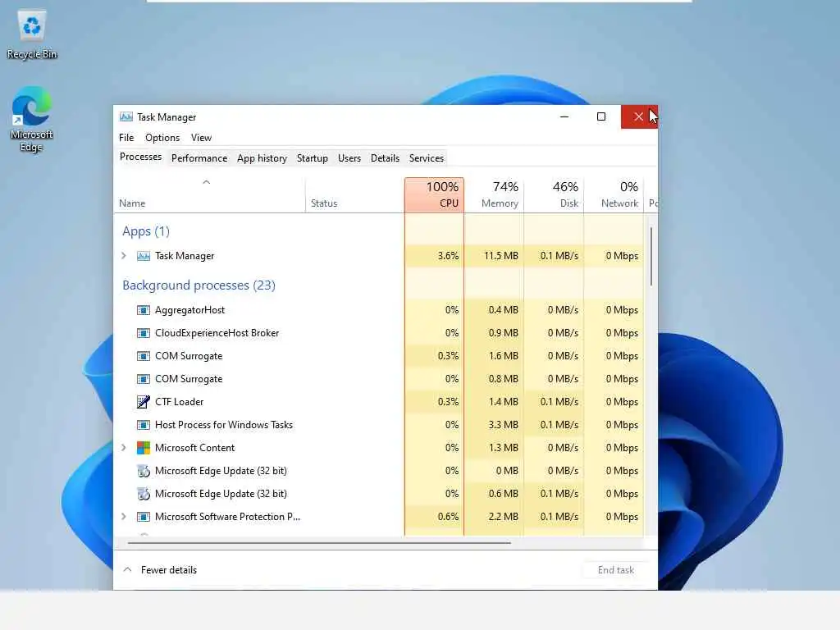Image resolution: width=840 pixels, height=630 pixels.
Task: Click CTF Loader's 1.4 MB memory value
Action: (x=504, y=402)
